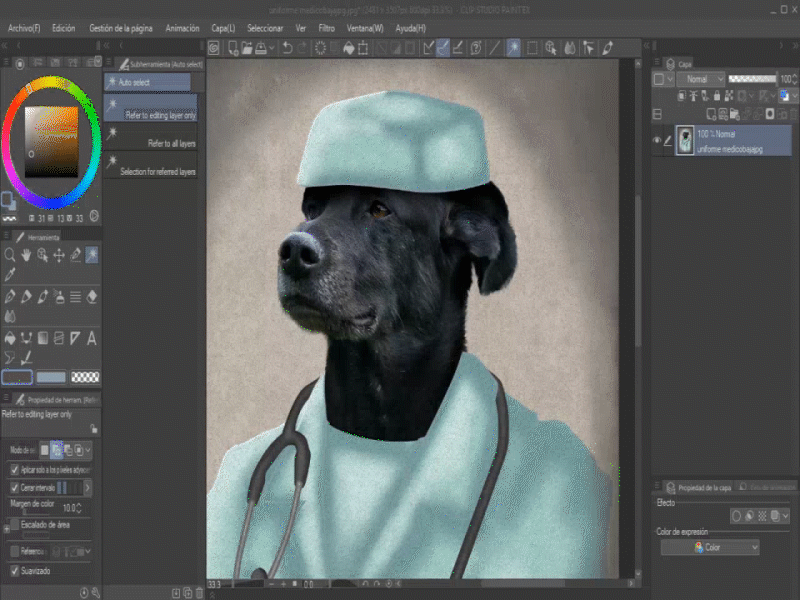Select the Fill bucket tool
Screen dimensions: 800x600
[x=9, y=338]
